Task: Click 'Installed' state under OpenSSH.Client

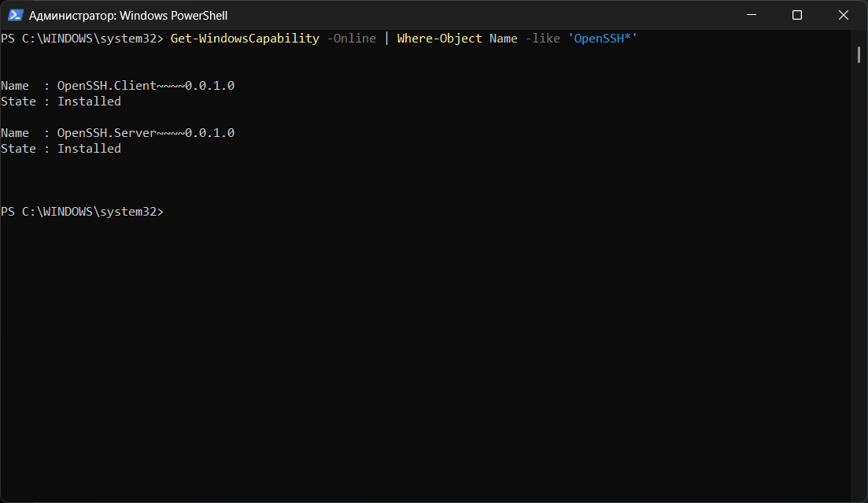Action: tap(89, 102)
